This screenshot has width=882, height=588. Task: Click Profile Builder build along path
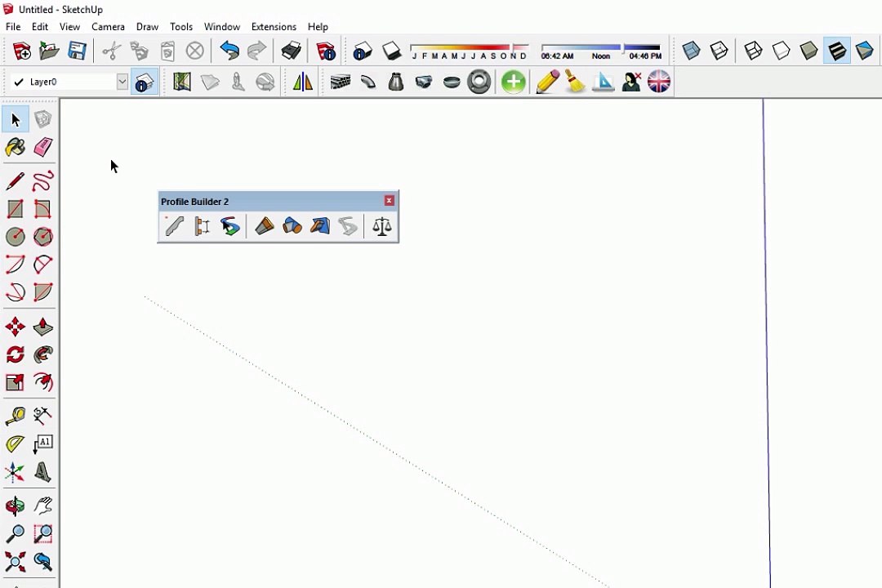point(230,226)
